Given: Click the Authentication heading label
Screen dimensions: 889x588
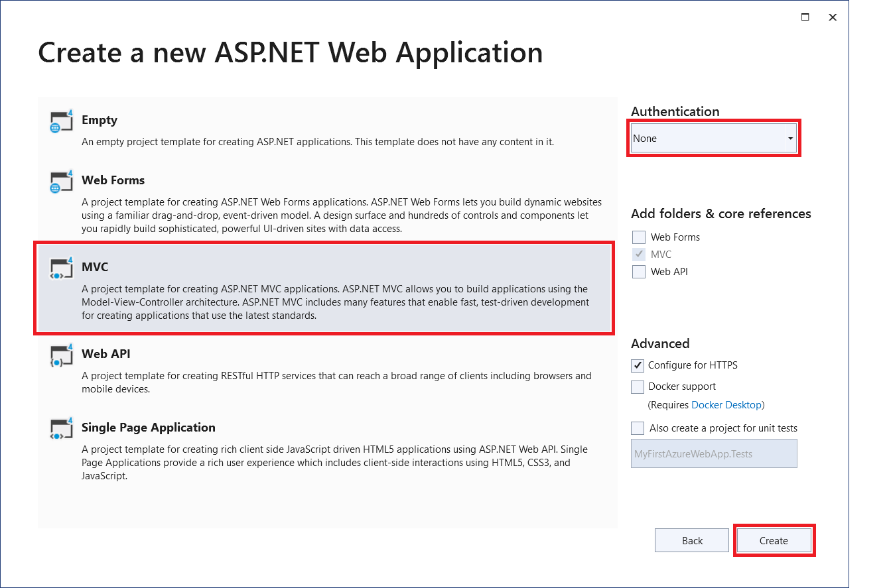Looking at the screenshot, I should point(675,111).
